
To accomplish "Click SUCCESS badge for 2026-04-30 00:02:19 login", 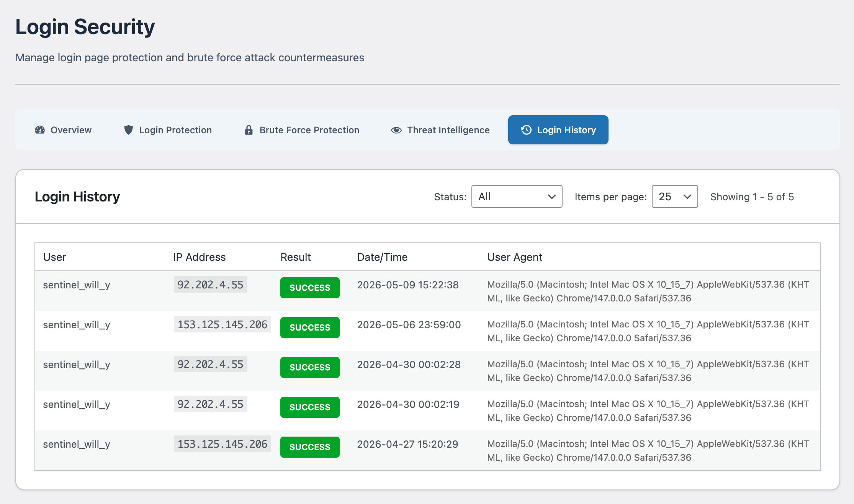I will [310, 407].
